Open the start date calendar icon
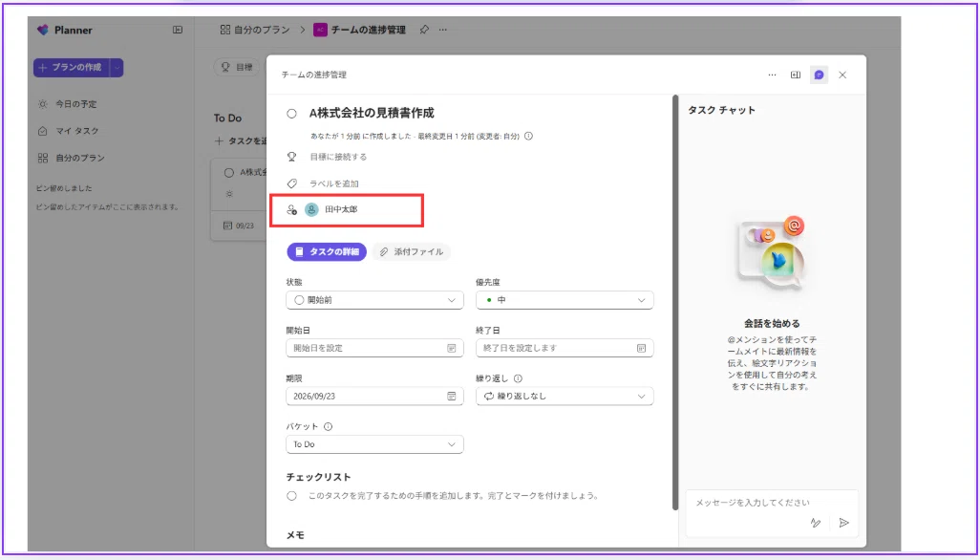Image resolution: width=980 pixels, height=560 pixels. pyautogui.click(x=451, y=348)
